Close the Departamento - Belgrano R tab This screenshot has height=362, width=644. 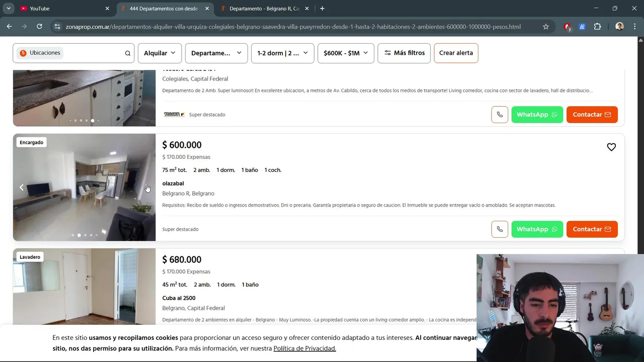click(306, 9)
